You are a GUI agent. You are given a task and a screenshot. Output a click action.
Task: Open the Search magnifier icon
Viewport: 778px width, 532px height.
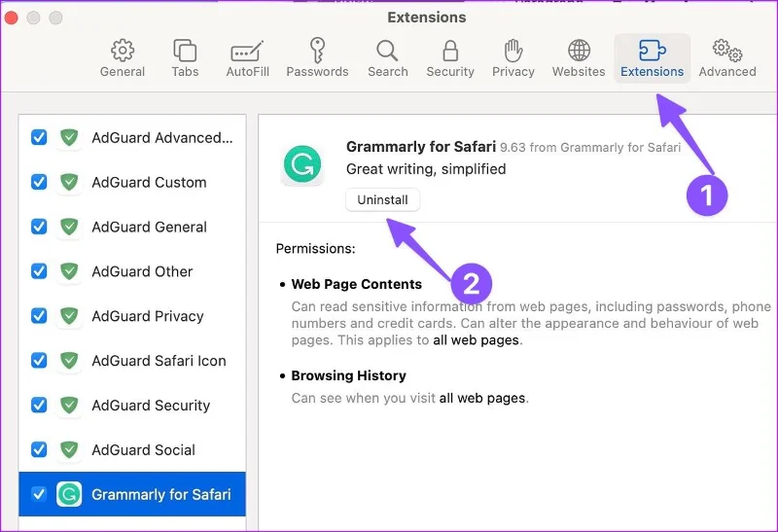pos(387,51)
